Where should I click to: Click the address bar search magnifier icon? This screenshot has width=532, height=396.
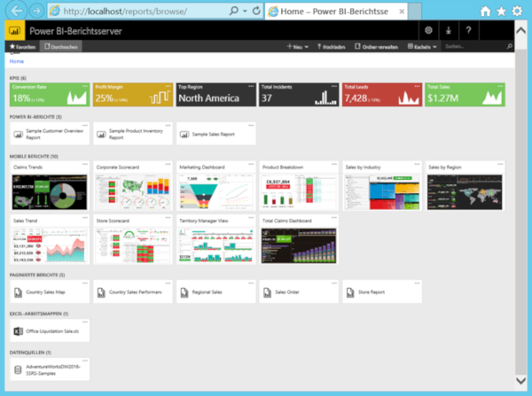234,11
